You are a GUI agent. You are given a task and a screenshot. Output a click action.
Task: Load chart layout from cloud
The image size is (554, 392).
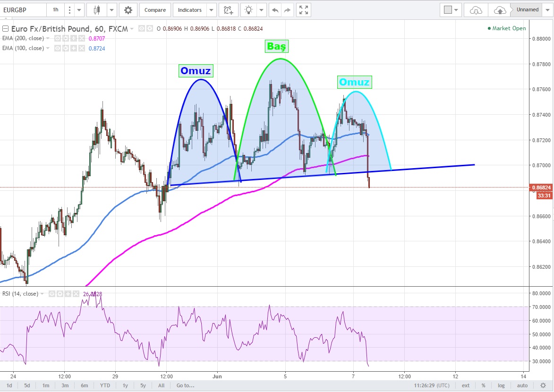[476, 10]
